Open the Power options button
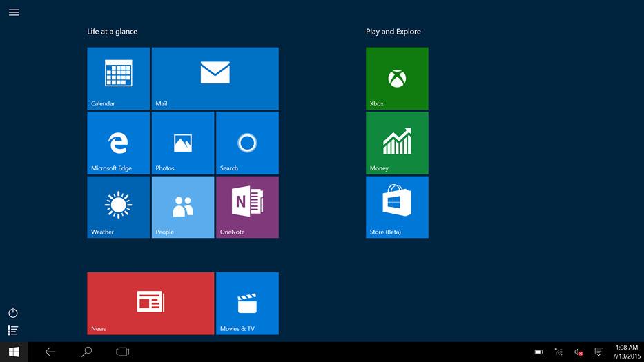The width and height of the screenshot is (644, 362). (13, 313)
